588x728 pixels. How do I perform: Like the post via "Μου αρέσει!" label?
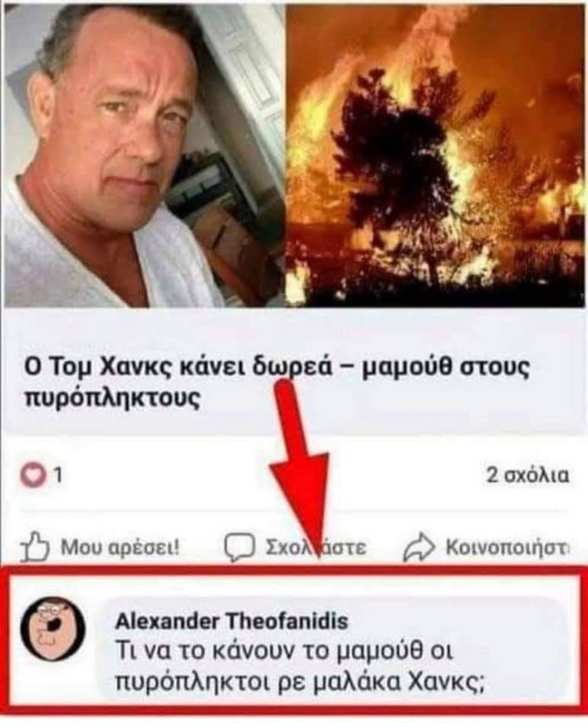tap(120, 548)
